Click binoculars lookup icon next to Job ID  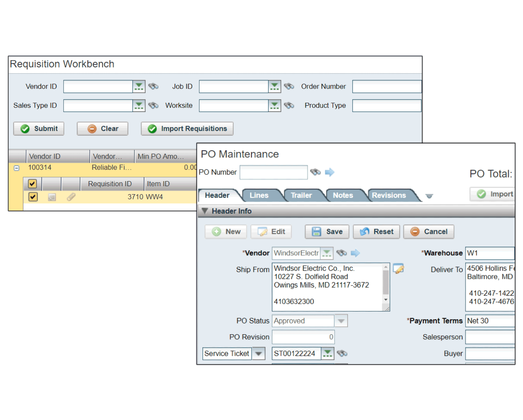[x=289, y=87]
